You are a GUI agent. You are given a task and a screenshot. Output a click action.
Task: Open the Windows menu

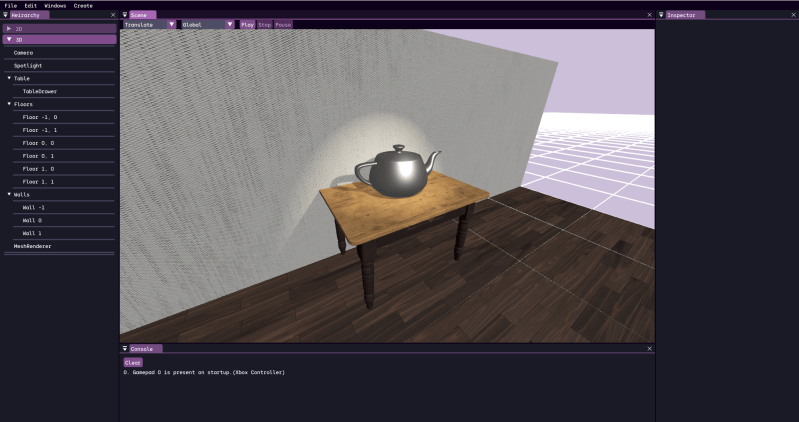point(55,6)
